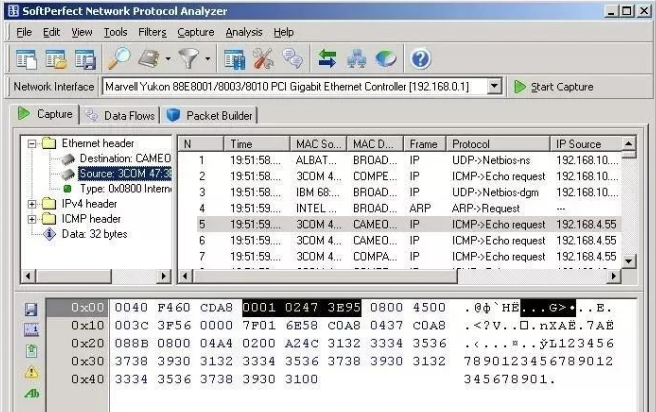Click the pie chart toolbar icon
The width and height of the screenshot is (656, 412).
[x=386, y=59]
